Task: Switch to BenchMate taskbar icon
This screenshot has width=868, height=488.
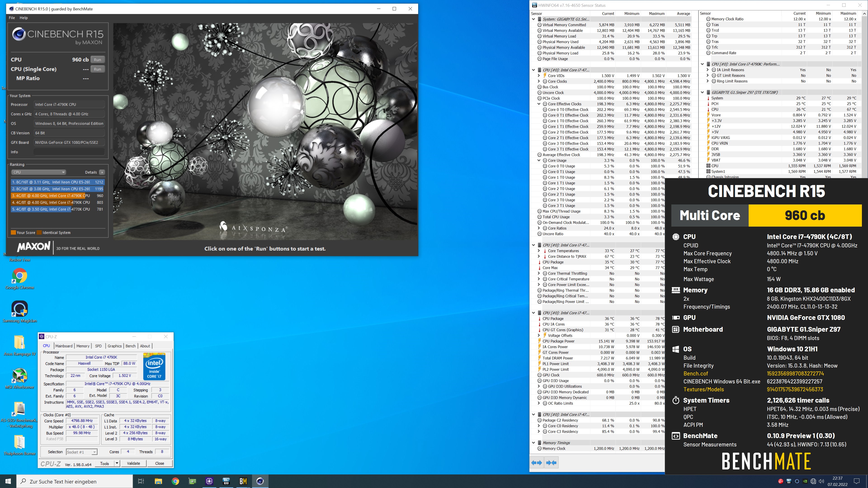Action: pyautogui.click(x=243, y=481)
